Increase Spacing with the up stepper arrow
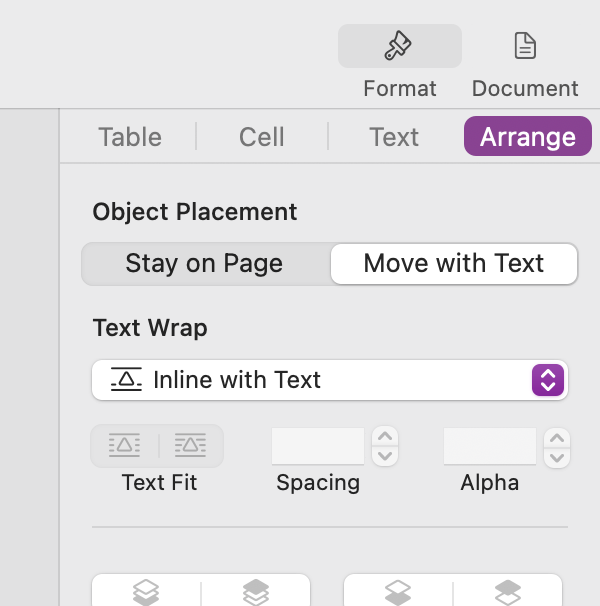Screen dimensions: 600x606 [385, 437]
